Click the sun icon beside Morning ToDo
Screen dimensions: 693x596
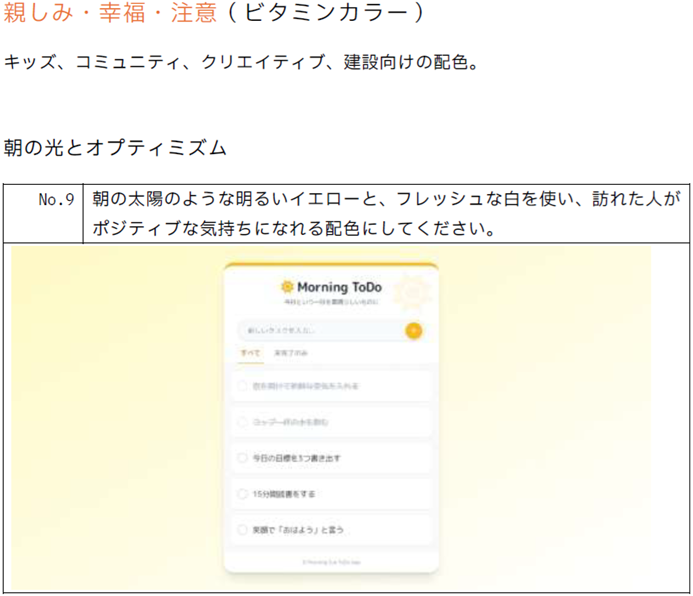[x=287, y=287]
